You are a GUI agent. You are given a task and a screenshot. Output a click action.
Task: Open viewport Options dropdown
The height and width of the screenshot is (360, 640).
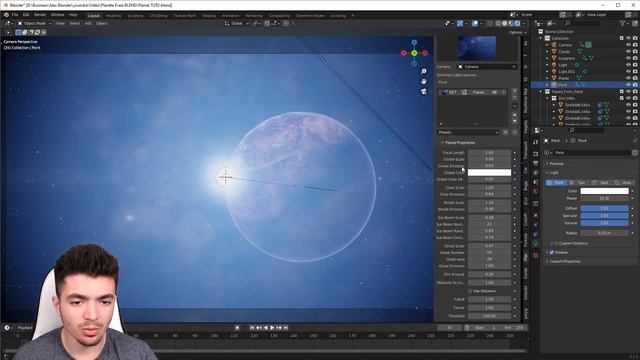pyautogui.click(x=517, y=32)
